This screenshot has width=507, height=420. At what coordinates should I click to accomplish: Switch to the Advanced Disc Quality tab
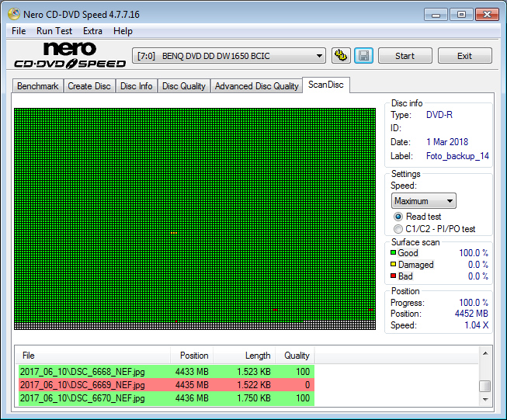256,86
